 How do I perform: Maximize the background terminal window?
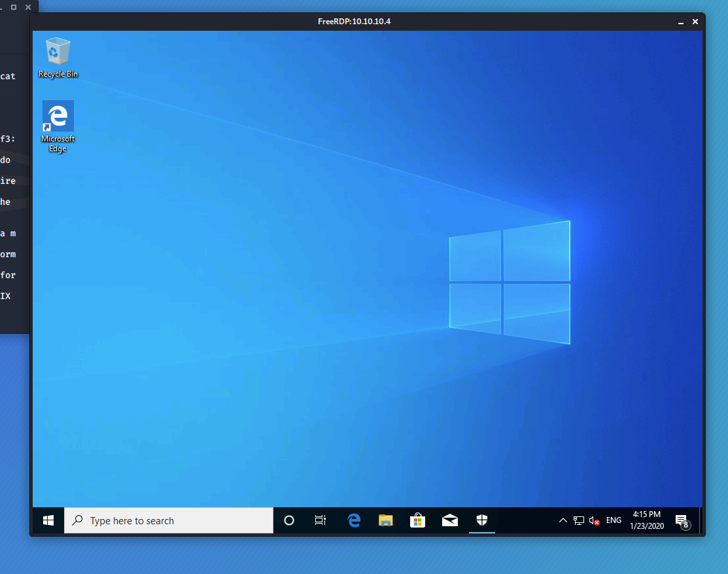pos(14,7)
